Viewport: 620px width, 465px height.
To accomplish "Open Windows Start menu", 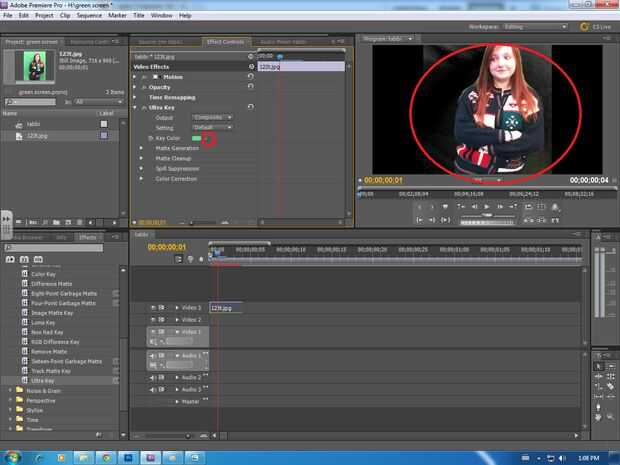I will (13, 456).
